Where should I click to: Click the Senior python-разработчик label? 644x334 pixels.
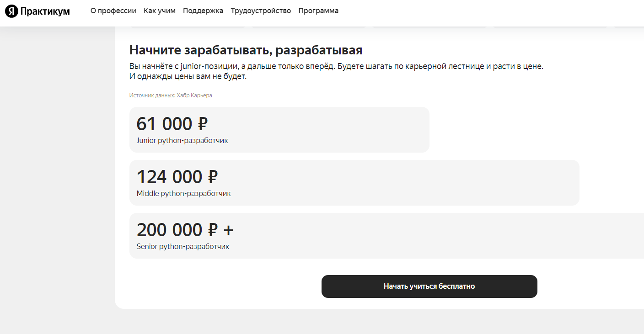click(183, 247)
